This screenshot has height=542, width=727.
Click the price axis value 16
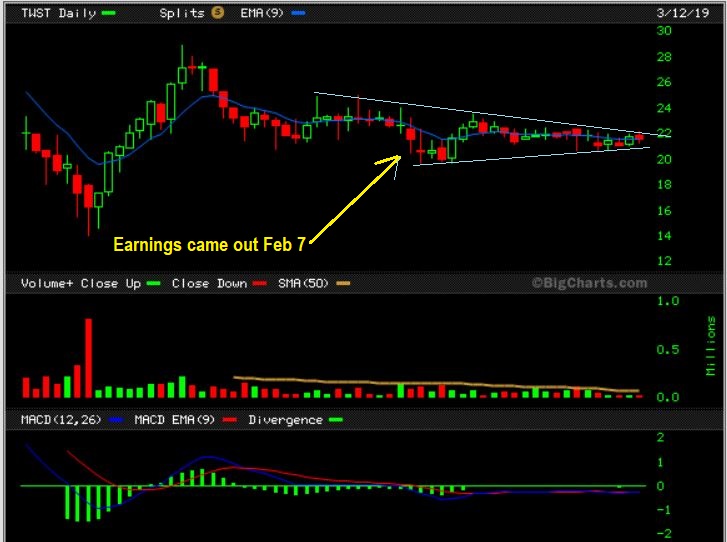[664, 211]
